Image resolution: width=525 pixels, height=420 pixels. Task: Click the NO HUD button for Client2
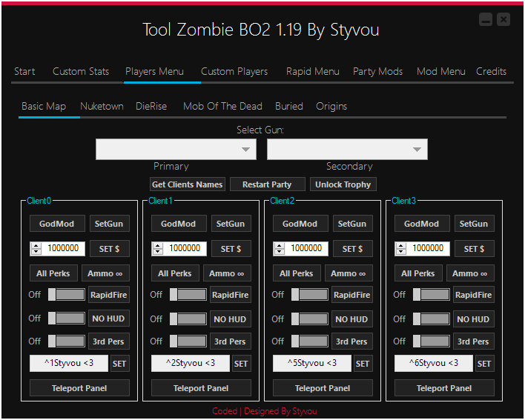(x=351, y=319)
